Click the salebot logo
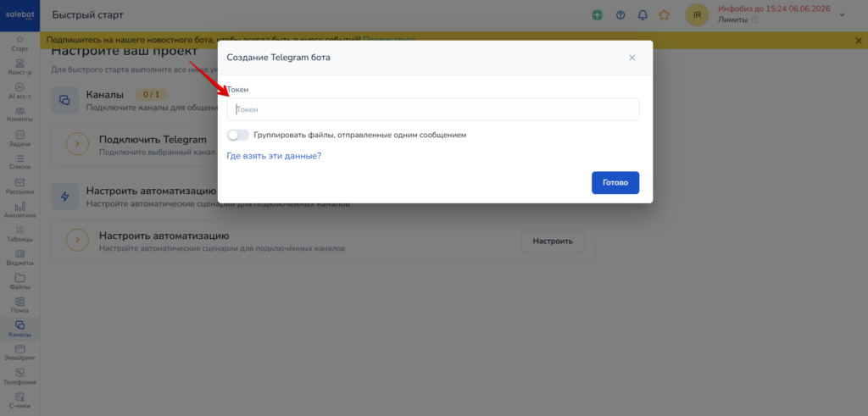Image resolution: width=868 pixels, height=416 pixels. click(x=19, y=15)
